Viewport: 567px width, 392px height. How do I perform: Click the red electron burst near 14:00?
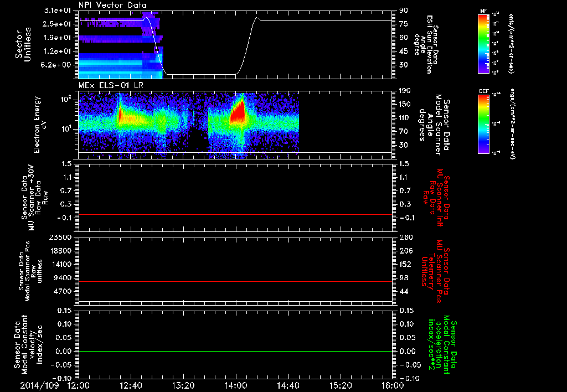tap(239, 112)
